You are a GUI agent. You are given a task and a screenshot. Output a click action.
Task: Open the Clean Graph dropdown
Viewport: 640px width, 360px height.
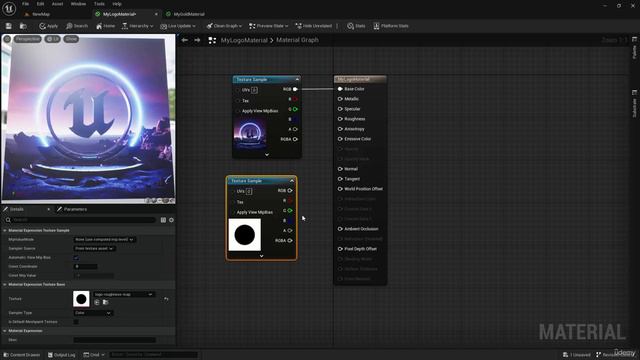(224, 26)
